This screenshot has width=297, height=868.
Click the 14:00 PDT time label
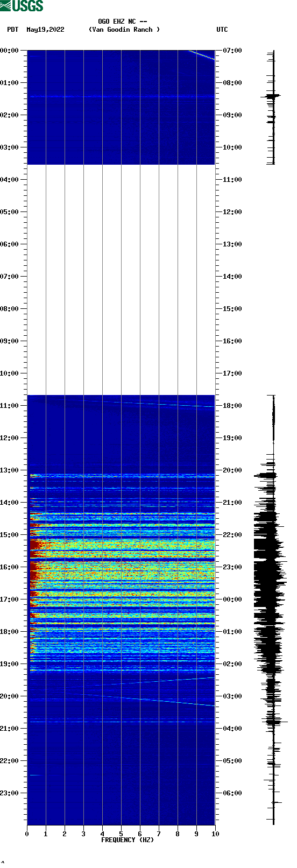pos(10,503)
